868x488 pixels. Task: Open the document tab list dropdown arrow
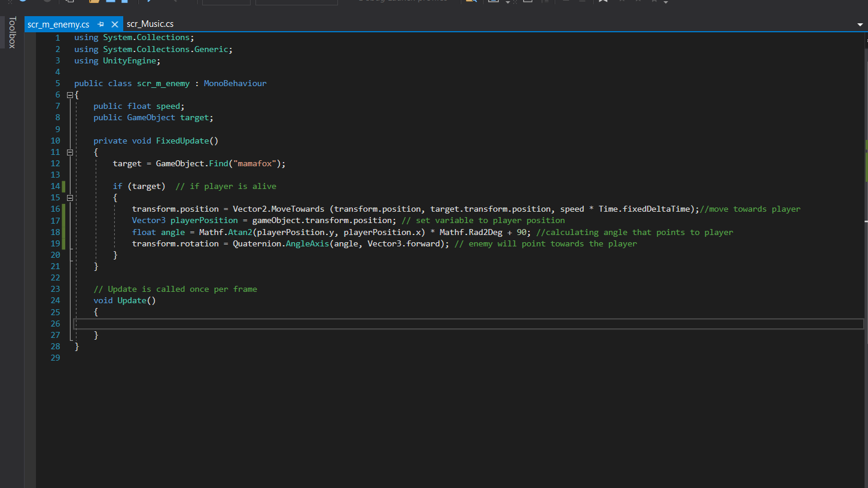pyautogui.click(x=860, y=25)
